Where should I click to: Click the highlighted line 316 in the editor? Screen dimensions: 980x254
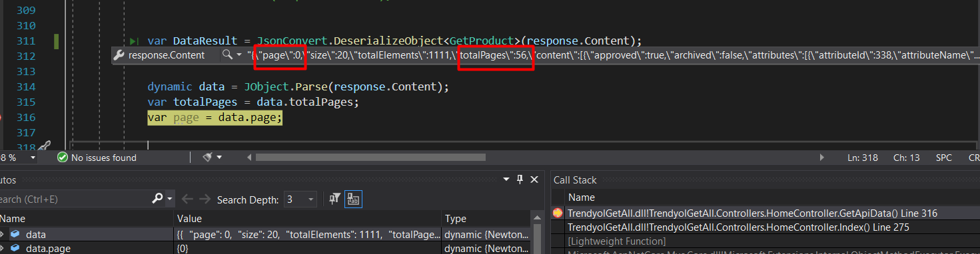point(215,118)
